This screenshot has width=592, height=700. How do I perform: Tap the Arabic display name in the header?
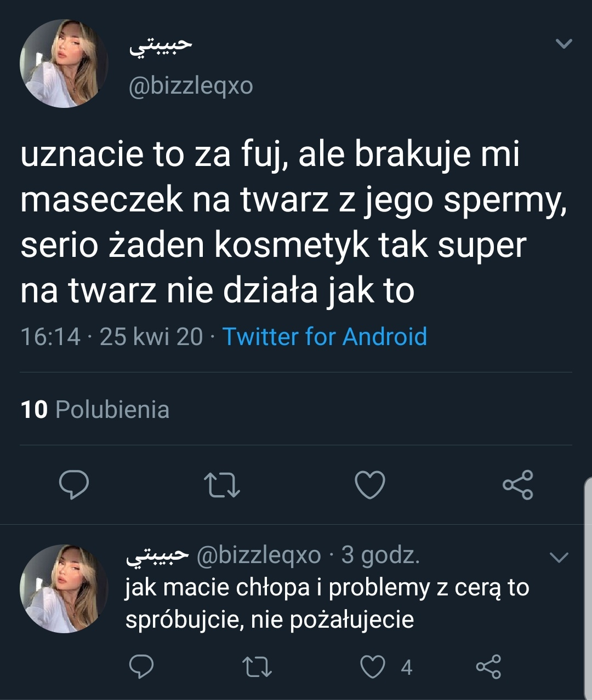(x=161, y=45)
